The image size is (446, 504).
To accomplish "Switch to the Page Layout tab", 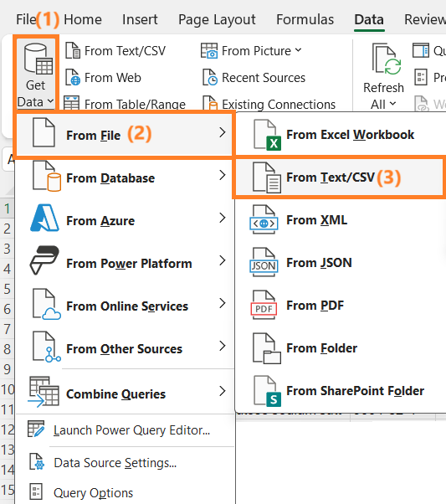I will [x=217, y=19].
